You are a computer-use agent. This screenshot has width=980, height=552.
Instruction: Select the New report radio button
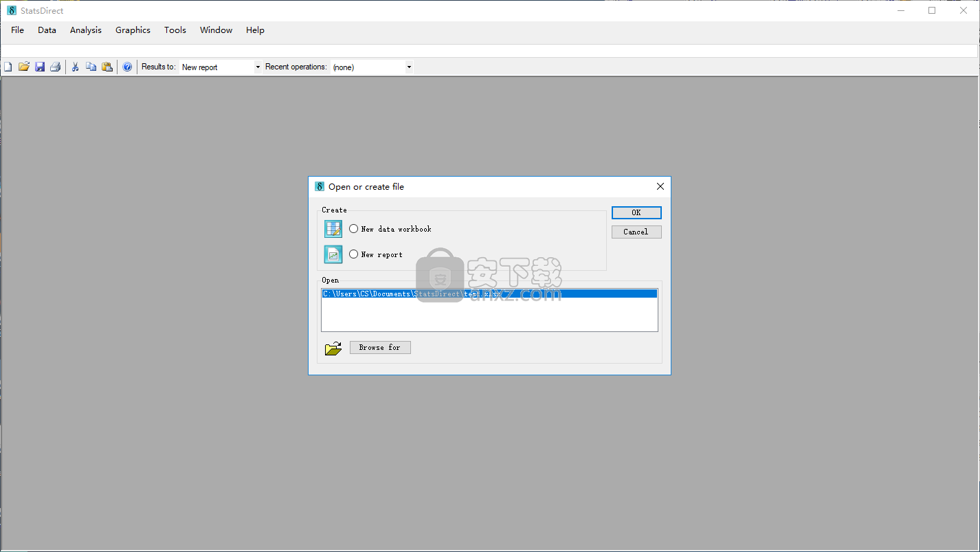[354, 254]
